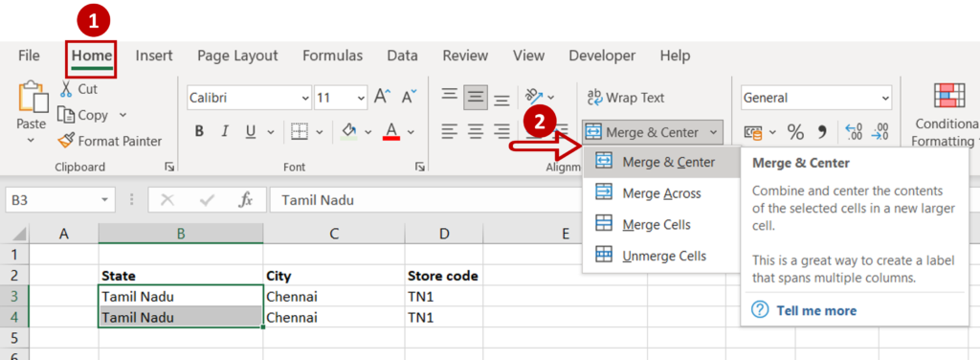
Task: Open Conditional Formatting
Action: pos(945,115)
